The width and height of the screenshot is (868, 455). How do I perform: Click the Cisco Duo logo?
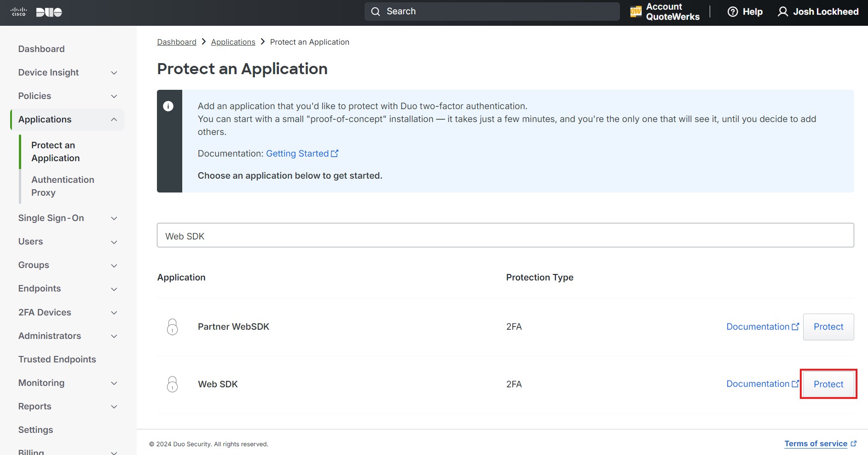36,12
